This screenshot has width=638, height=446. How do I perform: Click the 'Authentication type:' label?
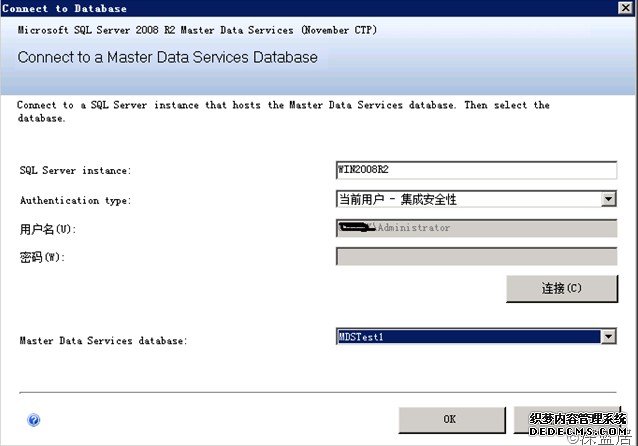coord(75,201)
